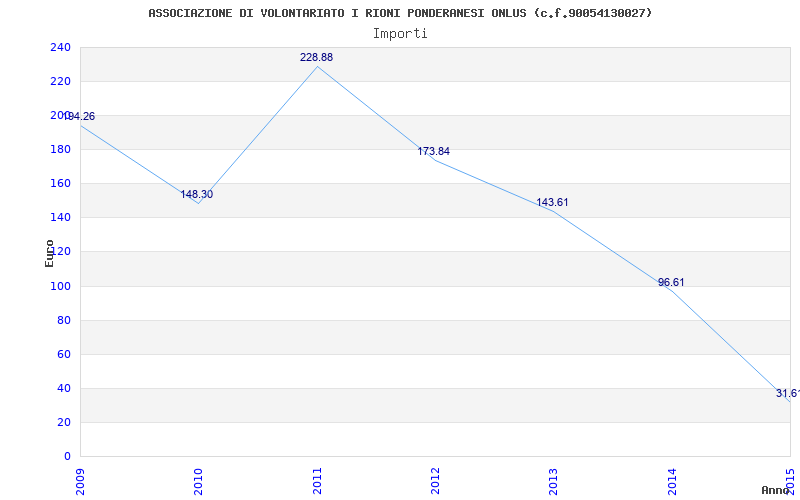
Task: Click the 60 y-axis tick label
Action: [64, 354]
